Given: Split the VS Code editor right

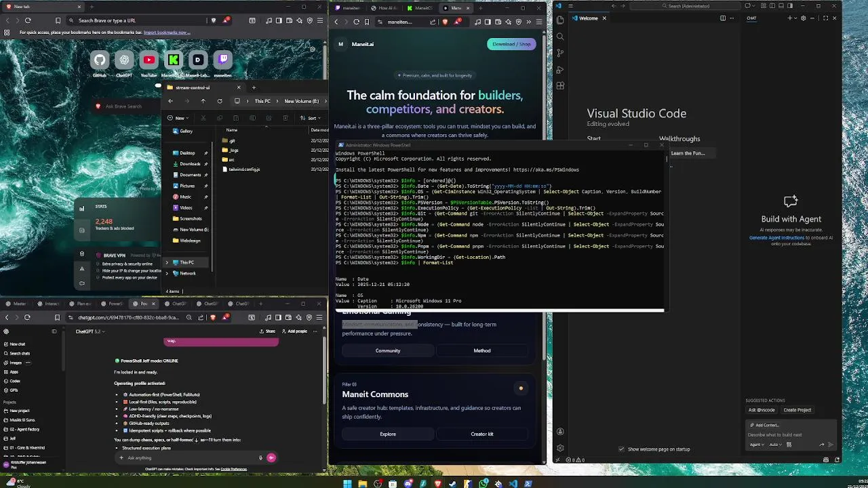Looking at the screenshot, I should click(723, 18).
